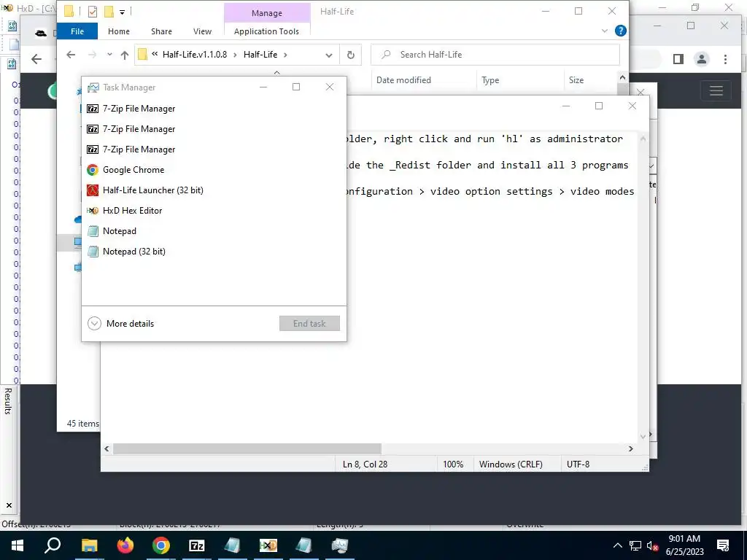Open the Application Tools tab
Screen dimensions: 747x560
coord(267,31)
